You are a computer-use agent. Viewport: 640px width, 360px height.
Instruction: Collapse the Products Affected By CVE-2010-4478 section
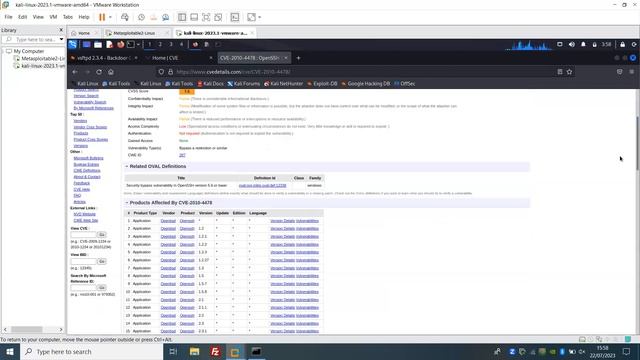coord(127,203)
